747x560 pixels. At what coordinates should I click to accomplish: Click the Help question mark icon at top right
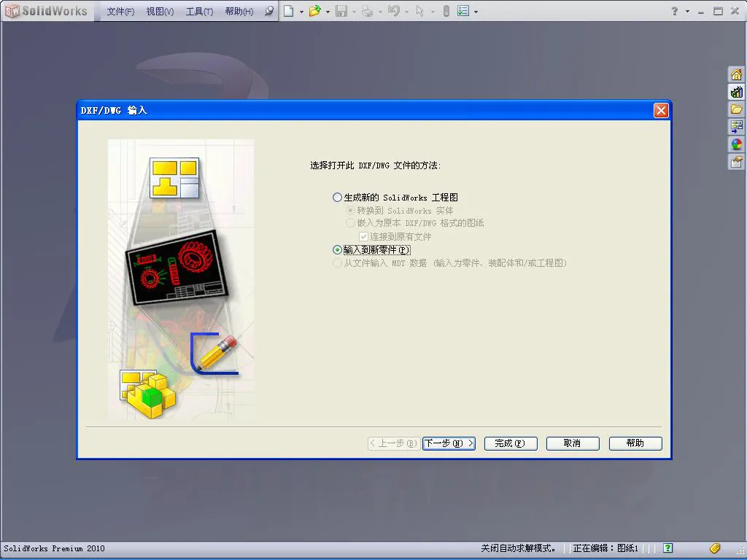(675, 11)
